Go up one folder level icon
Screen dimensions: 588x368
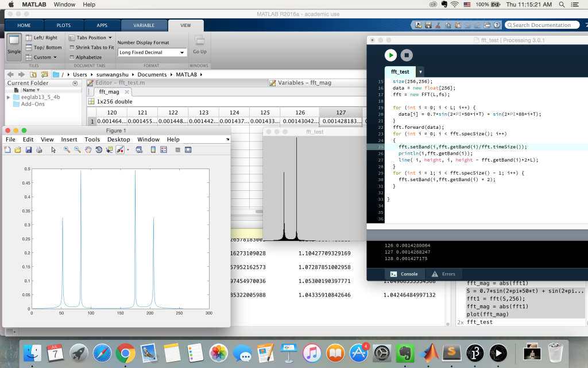tap(33, 74)
